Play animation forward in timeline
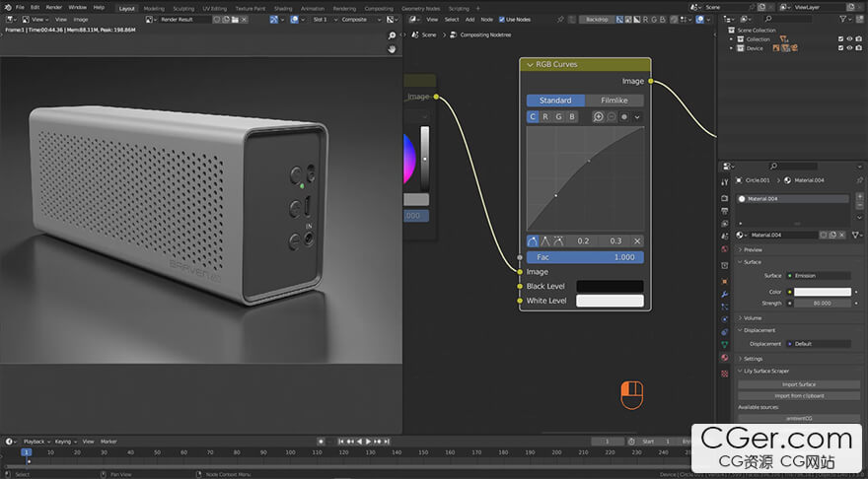Image resolution: width=868 pixels, height=479 pixels. click(369, 442)
